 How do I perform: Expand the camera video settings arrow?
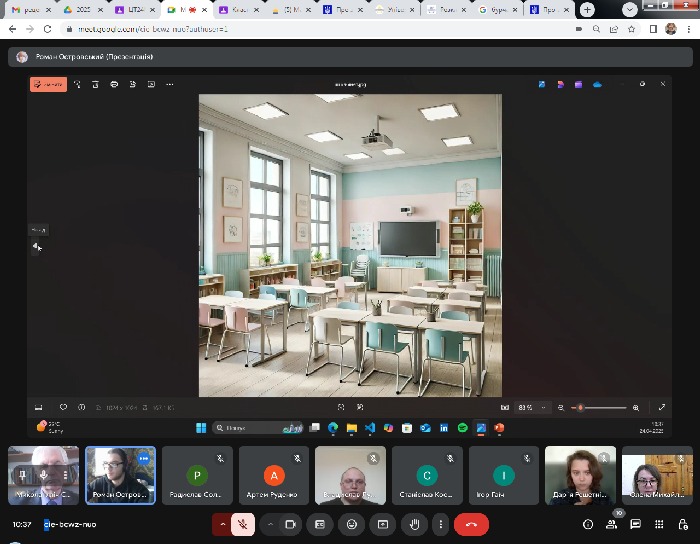point(270,524)
